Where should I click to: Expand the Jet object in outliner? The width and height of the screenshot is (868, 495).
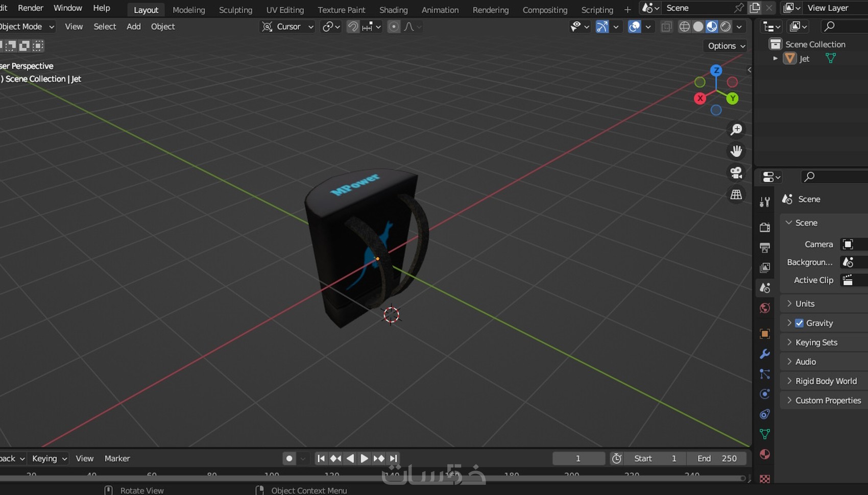(x=776, y=59)
